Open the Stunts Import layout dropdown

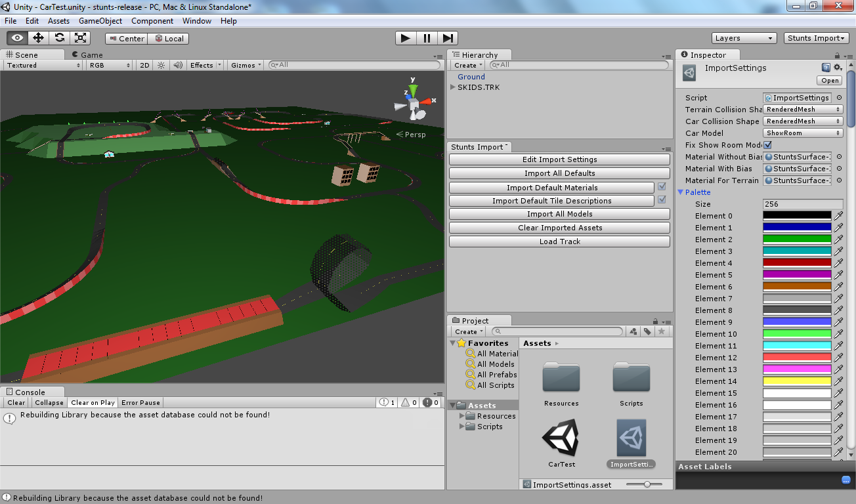point(817,38)
